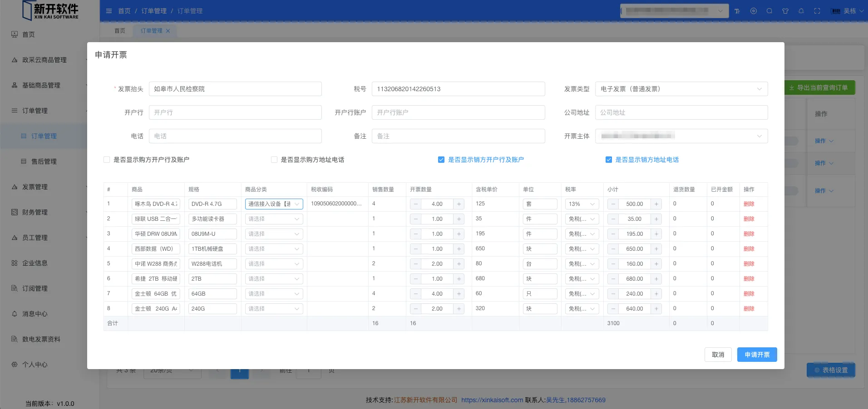Viewport: 868px width, 409px height.
Task: Close the 订单管理 tab
Action: point(168,31)
